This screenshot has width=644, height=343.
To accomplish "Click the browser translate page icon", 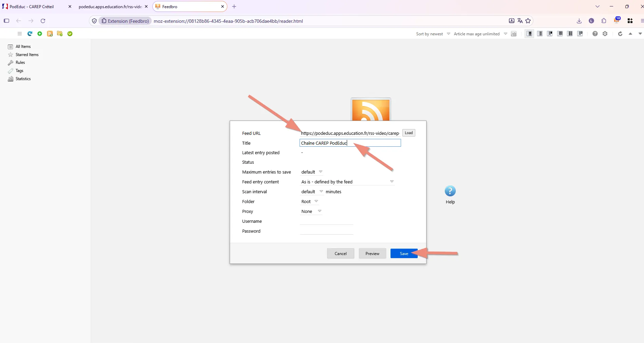I will tap(520, 21).
